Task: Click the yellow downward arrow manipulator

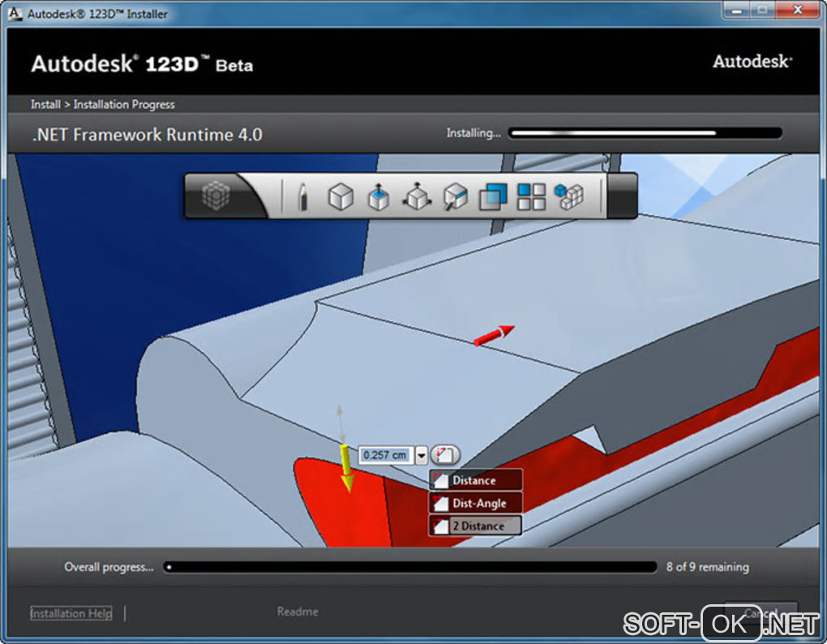Action: point(346,468)
